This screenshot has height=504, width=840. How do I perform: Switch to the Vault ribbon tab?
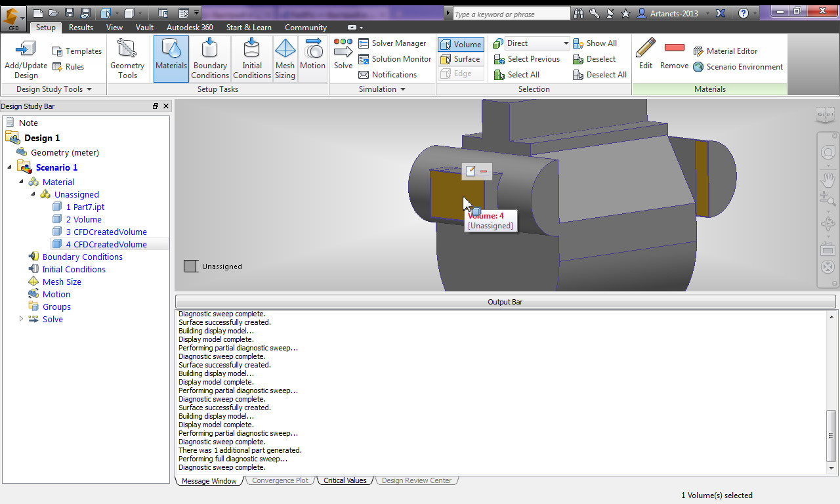coord(144,28)
